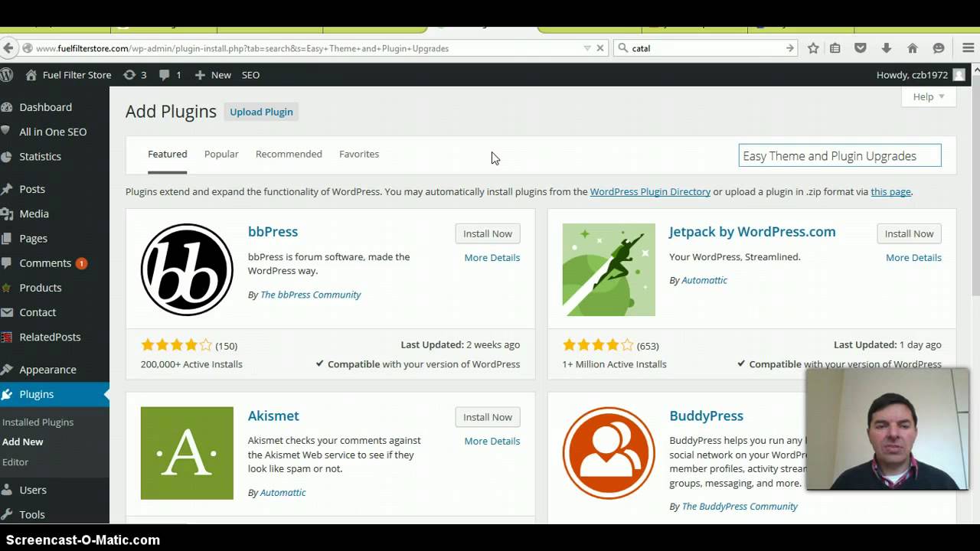Install the Jetpack plugin now
This screenshot has width=980, height=551.
click(x=909, y=233)
